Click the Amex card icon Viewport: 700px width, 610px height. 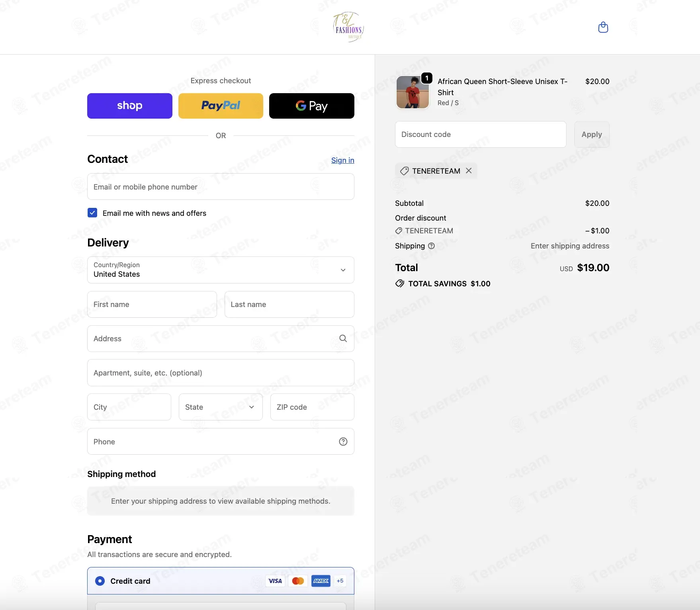(321, 581)
